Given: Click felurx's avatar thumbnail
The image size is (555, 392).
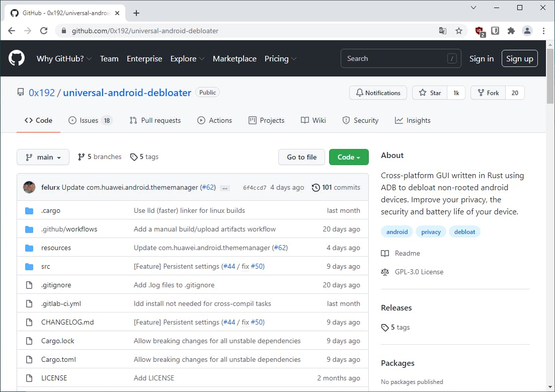Looking at the screenshot, I should [29, 187].
